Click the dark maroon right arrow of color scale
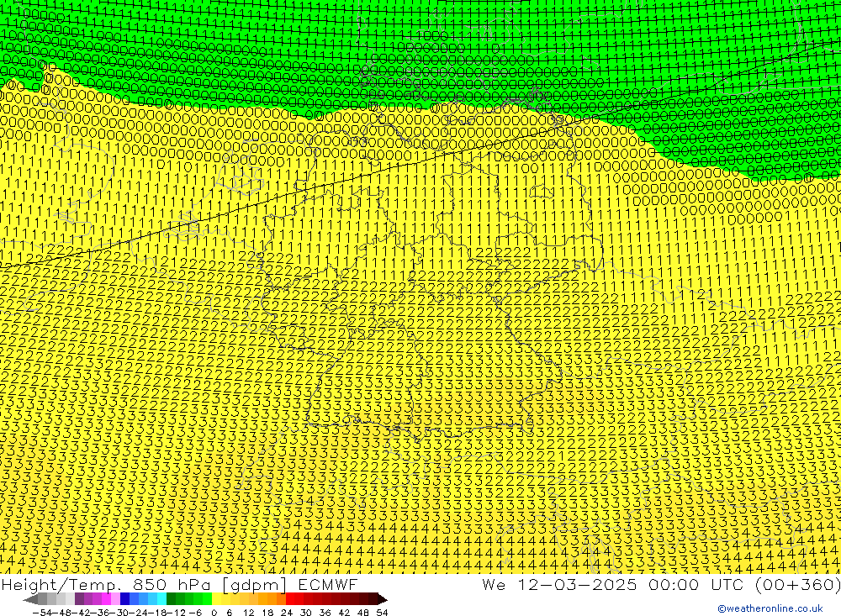 [x=383, y=599]
